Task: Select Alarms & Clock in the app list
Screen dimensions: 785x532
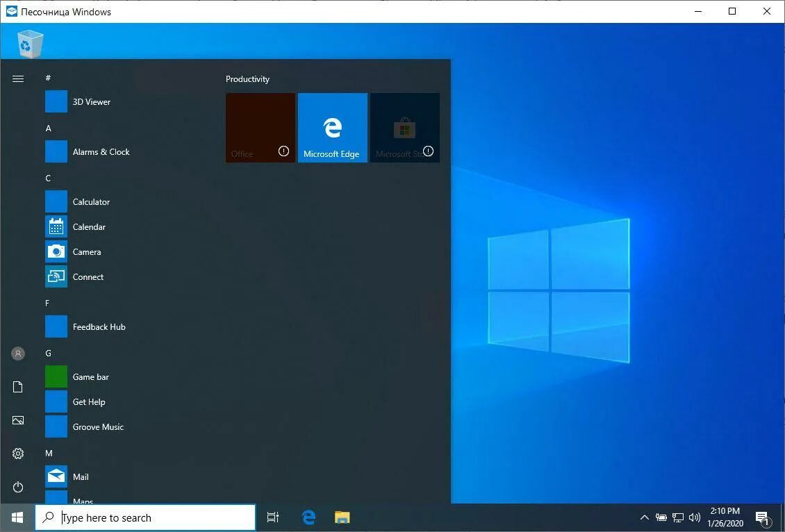Action: pos(101,151)
